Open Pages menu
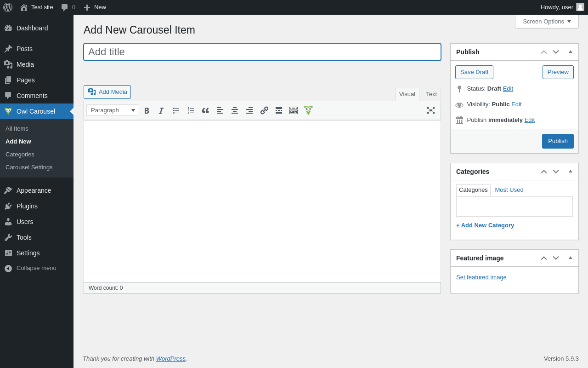This screenshot has height=368, width=588. coord(37,80)
